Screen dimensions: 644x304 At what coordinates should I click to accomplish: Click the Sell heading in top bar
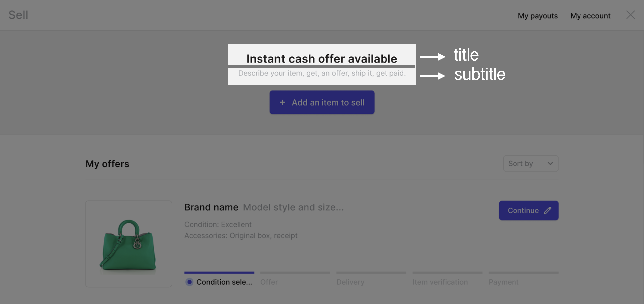[x=18, y=15]
